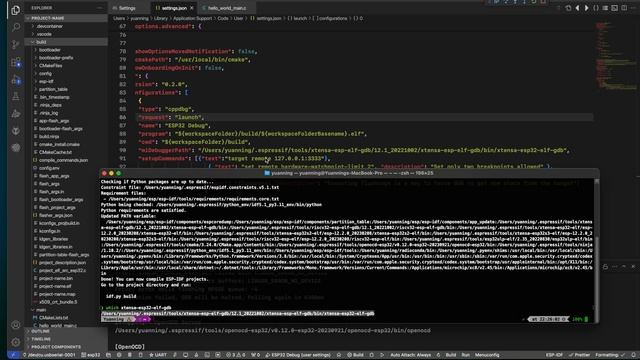The height and width of the screenshot is (360, 640).
Task: Click the code minimap on the right
Action: 616,55
